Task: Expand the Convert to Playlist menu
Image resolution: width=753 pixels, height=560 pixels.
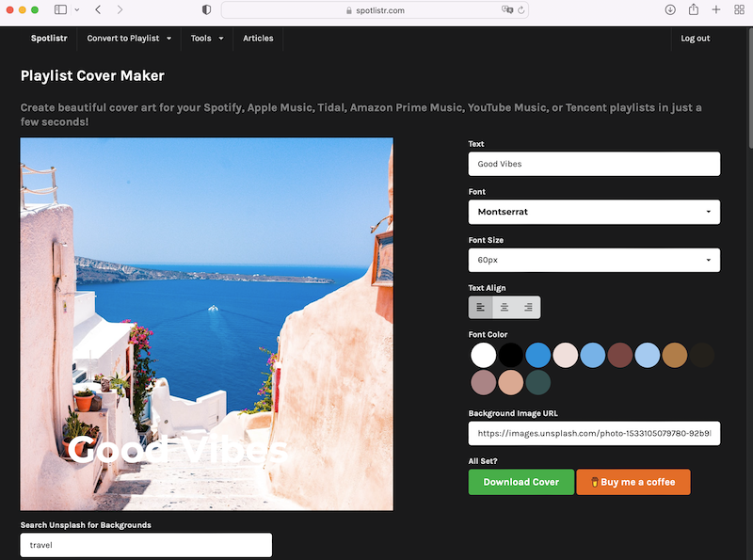Action: coord(129,39)
